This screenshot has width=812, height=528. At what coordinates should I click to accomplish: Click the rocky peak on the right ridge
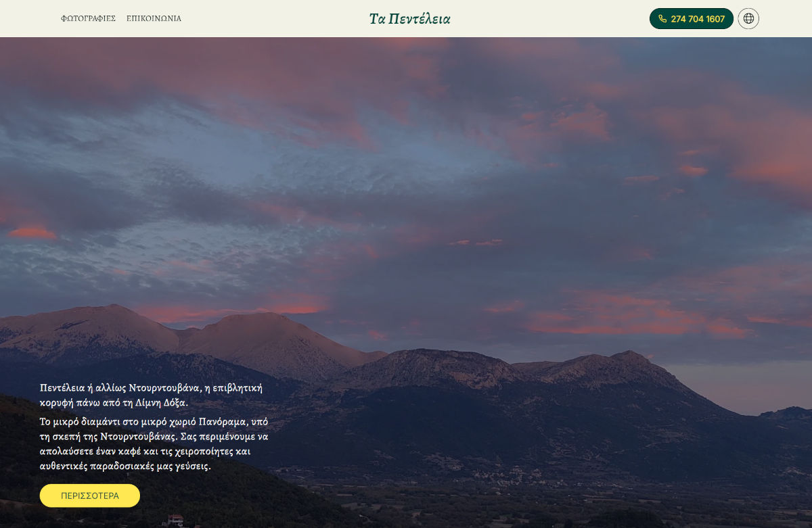click(631, 355)
